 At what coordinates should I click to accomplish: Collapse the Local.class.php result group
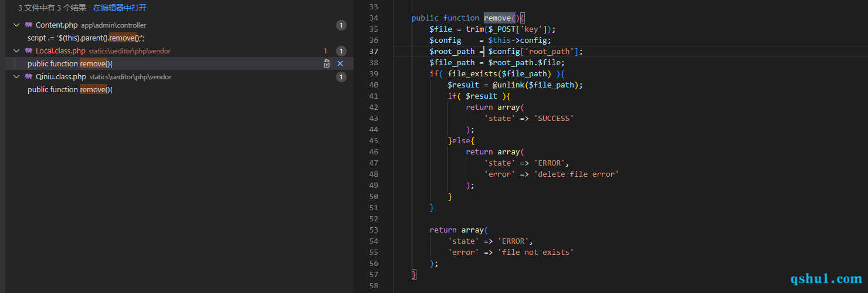pos(16,51)
